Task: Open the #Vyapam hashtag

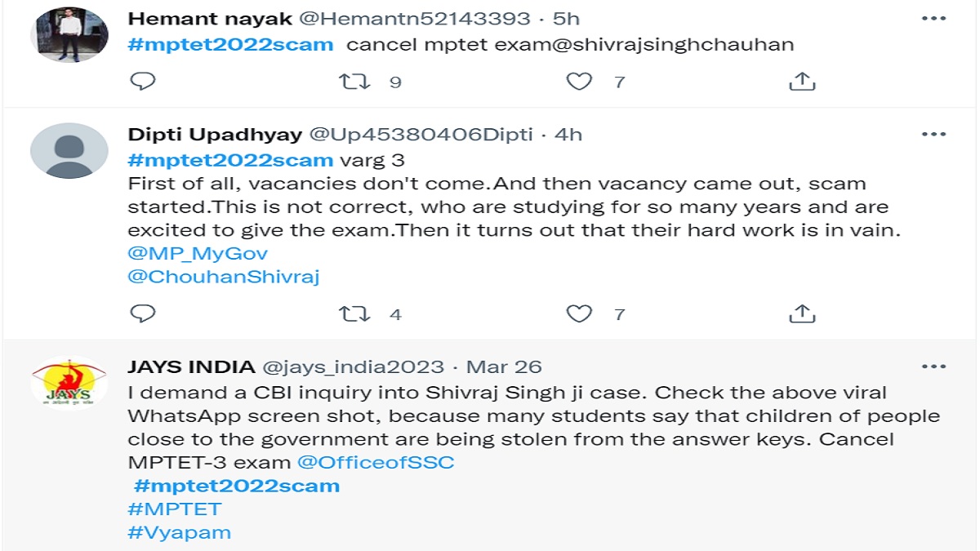Action: (180, 532)
